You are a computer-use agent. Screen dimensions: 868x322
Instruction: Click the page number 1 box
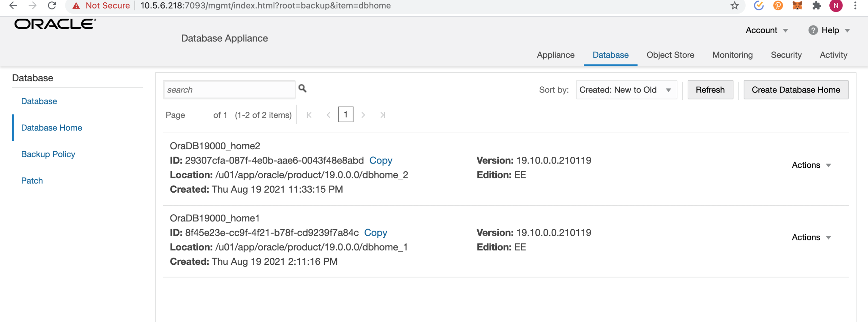click(346, 114)
